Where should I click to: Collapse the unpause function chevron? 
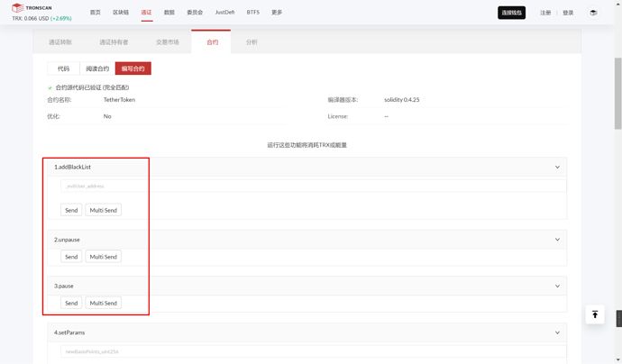[557, 240]
